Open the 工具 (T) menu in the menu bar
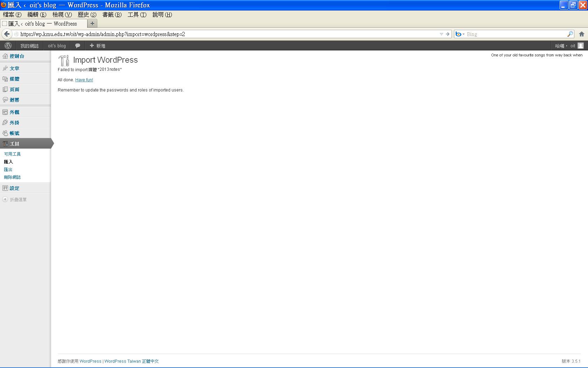This screenshot has height=368, width=588. pos(137,15)
